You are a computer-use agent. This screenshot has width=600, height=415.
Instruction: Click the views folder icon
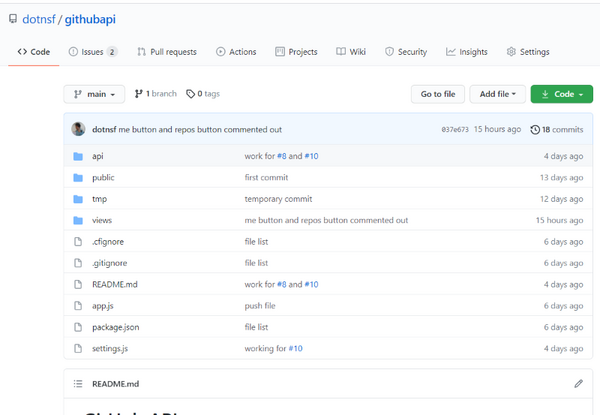click(78, 220)
